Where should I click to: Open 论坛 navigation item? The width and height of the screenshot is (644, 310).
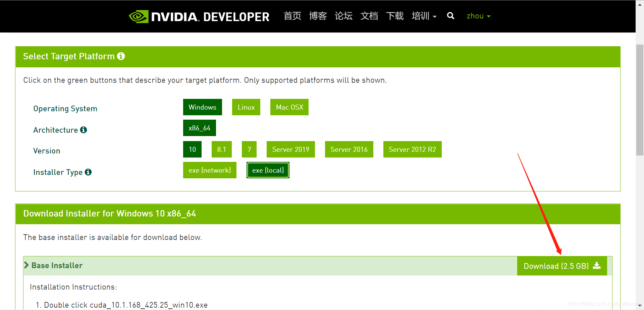coord(343,16)
